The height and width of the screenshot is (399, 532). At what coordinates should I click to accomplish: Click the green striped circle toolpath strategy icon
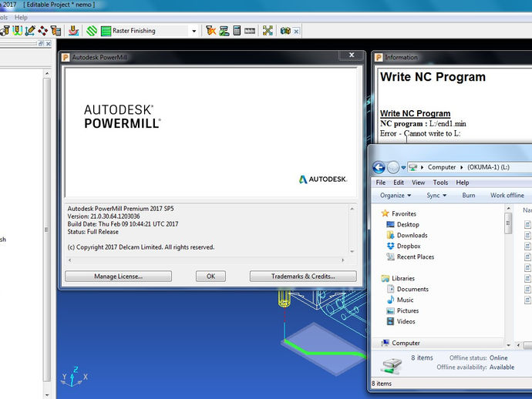(x=92, y=31)
